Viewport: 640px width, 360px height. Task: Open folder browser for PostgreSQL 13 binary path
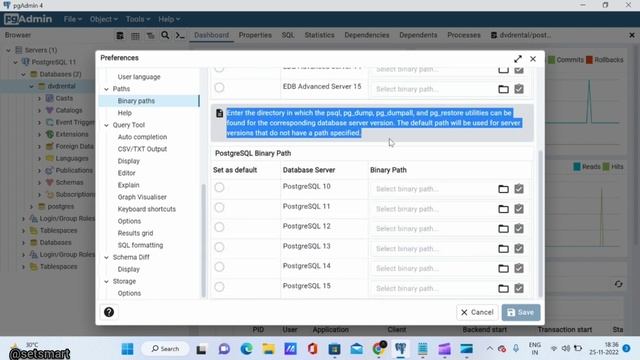pos(503,249)
